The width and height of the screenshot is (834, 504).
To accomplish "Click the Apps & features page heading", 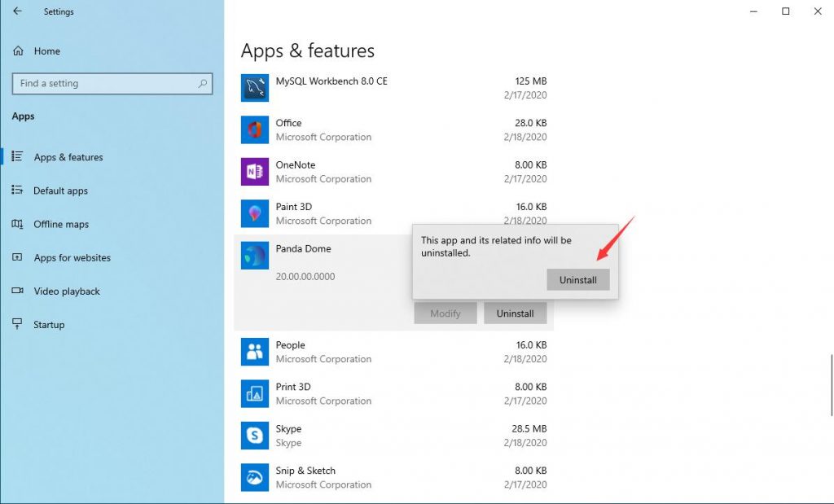I will click(x=307, y=50).
